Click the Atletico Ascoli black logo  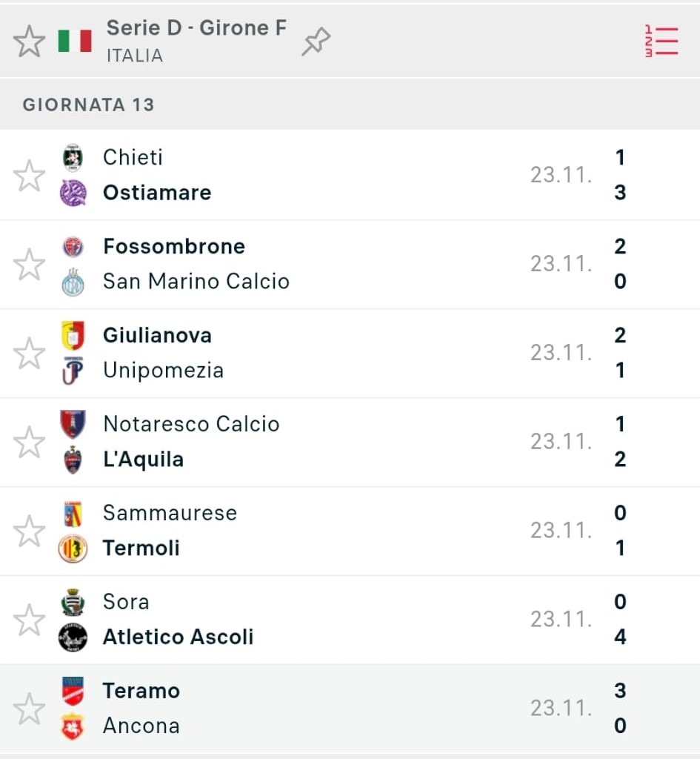pos(73,637)
